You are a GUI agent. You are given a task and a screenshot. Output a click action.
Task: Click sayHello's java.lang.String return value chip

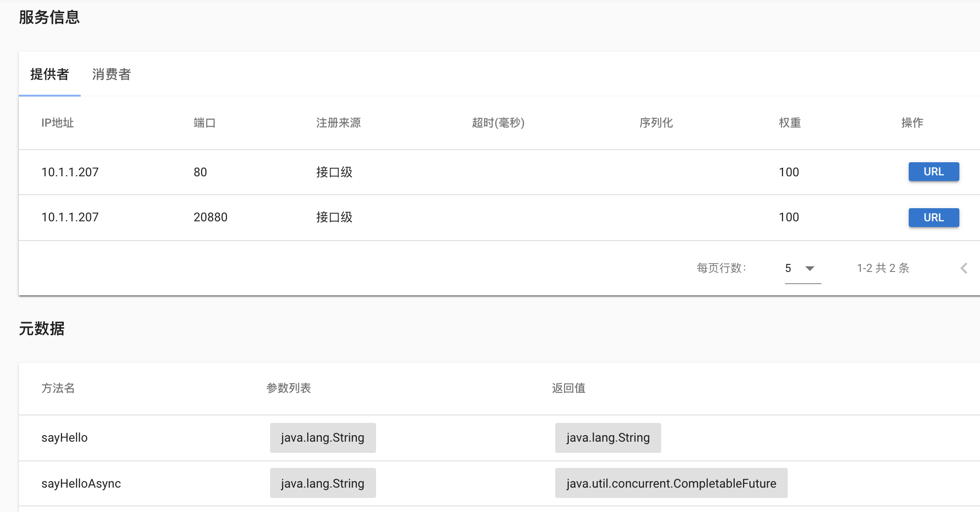click(608, 437)
